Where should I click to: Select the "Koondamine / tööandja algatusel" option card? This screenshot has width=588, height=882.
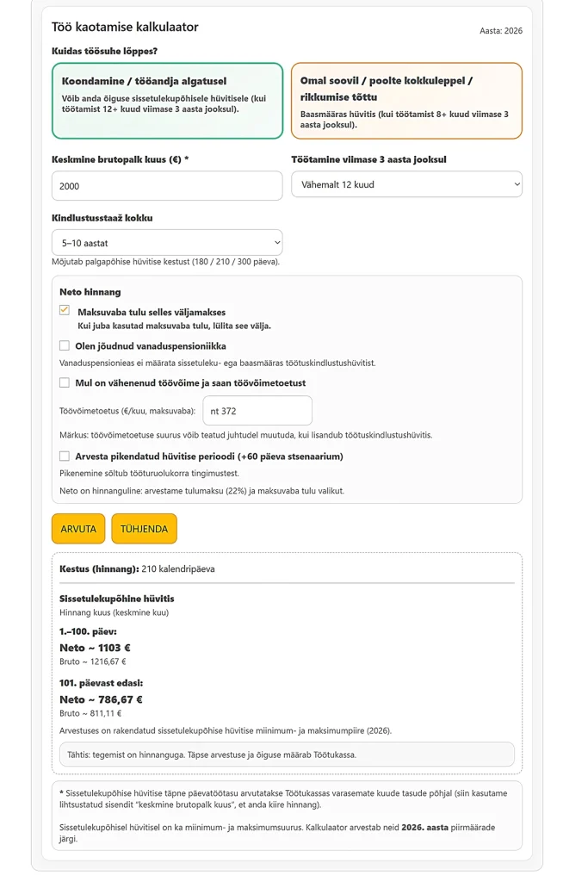(167, 100)
